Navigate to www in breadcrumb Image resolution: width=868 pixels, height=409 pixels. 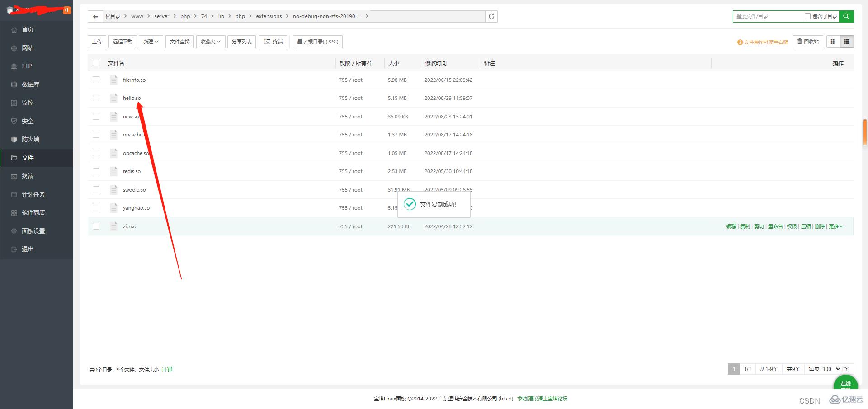tap(137, 16)
